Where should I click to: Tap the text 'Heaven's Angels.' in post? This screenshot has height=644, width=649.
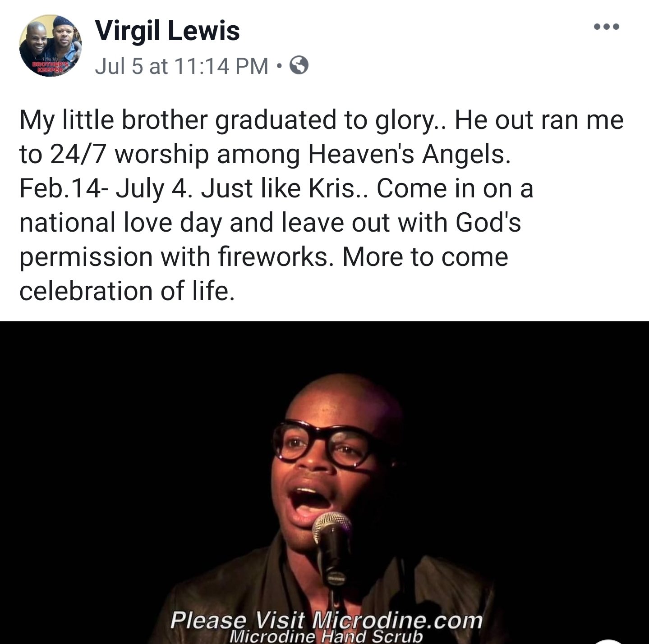(410, 155)
